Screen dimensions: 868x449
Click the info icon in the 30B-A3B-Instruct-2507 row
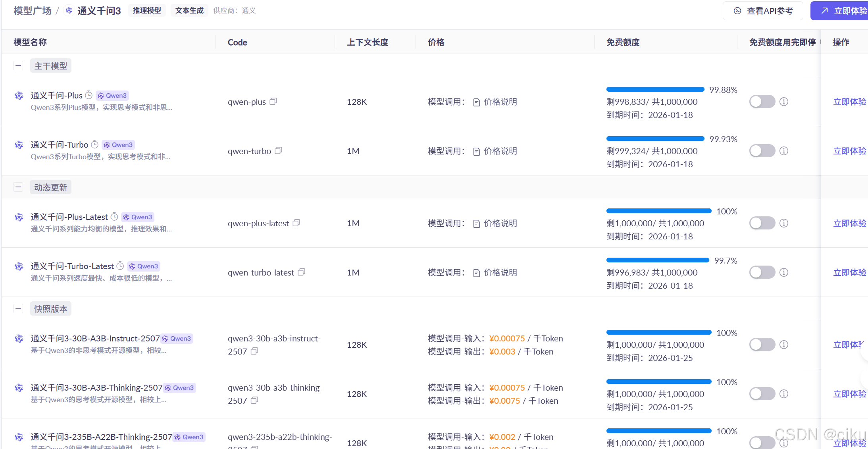pos(784,345)
